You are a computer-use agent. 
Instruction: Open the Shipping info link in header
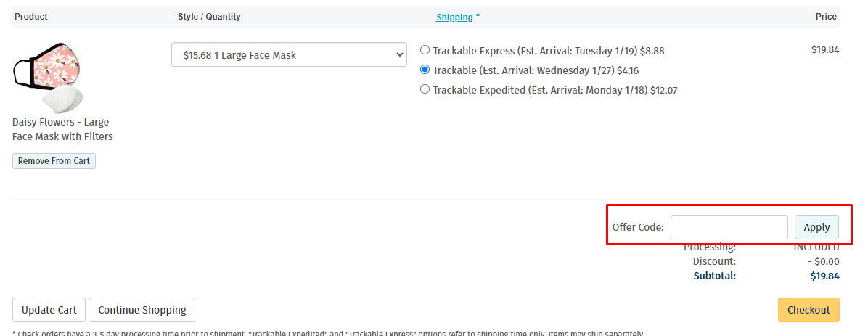click(454, 17)
